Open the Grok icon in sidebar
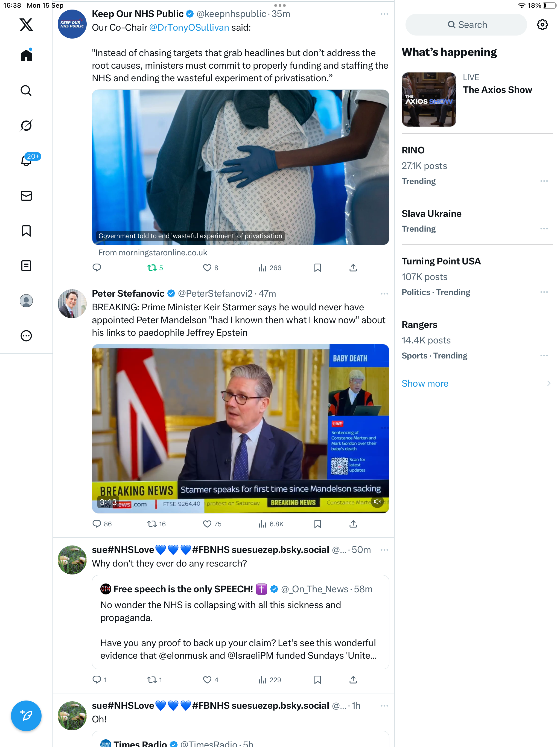This screenshot has width=560, height=747. click(26, 126)
